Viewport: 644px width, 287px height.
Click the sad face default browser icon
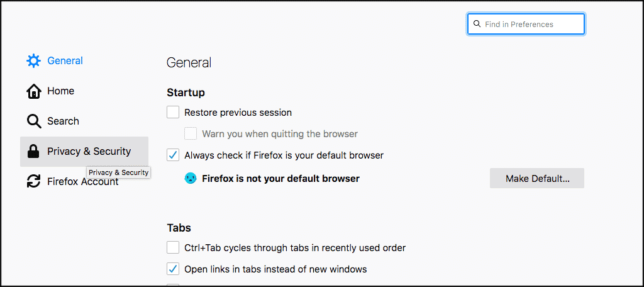(x=191, y=179)
